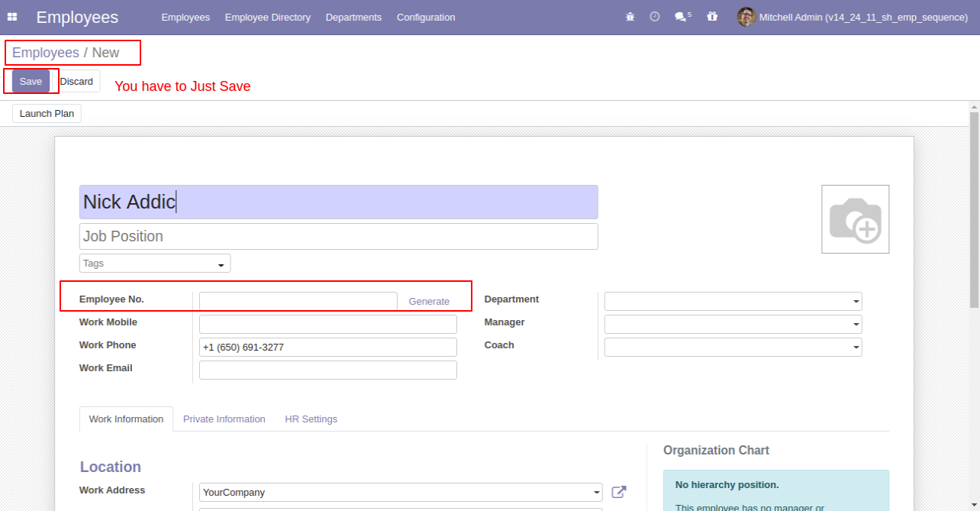Open the Tags dropdown
Screen dimensions: 980x511
tap(155, 264)
